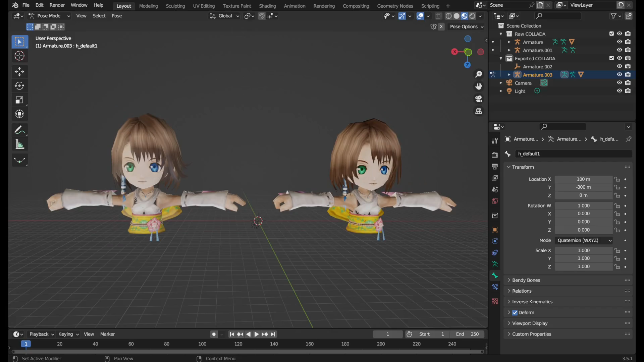Viewport: 644px width, 362px height.
Task: Click the Location X value field
Action: (583, 179)
